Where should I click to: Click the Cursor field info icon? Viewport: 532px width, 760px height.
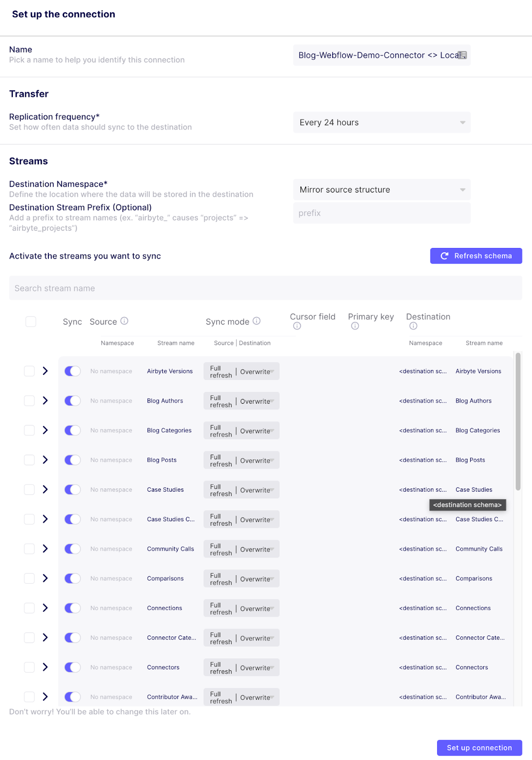click(x=297, y=326)
